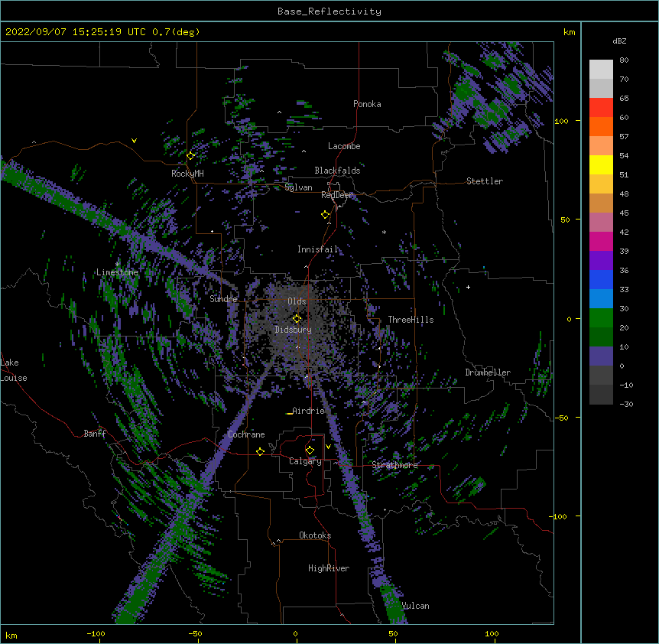The image size is (659, 644).
Task: Click the Drumheller town label
Action: pos(488,372)
